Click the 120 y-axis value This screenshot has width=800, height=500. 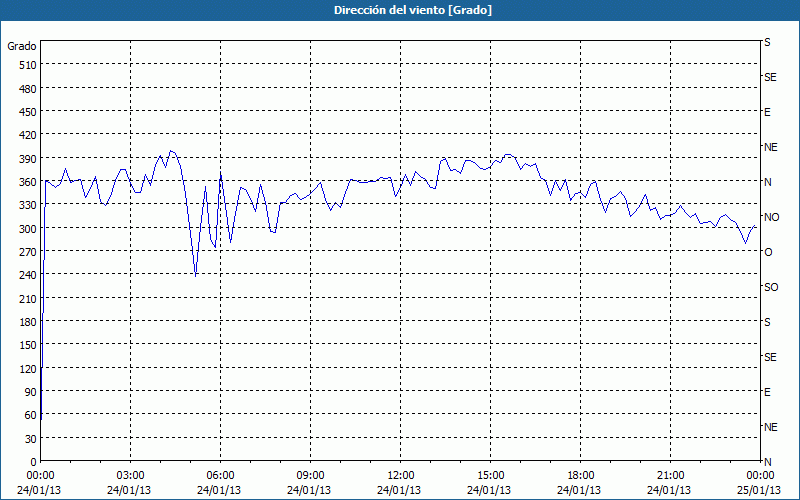[28, 368]
